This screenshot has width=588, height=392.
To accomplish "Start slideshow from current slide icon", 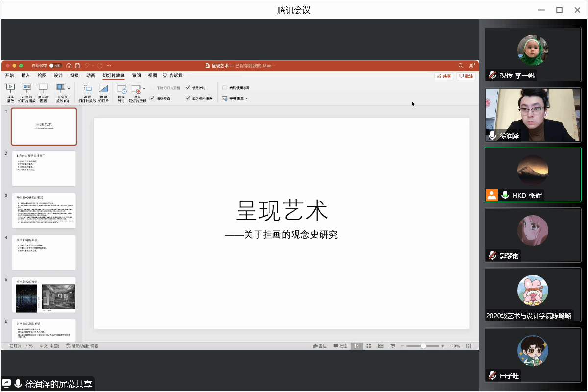I will (x=26, y=89).
